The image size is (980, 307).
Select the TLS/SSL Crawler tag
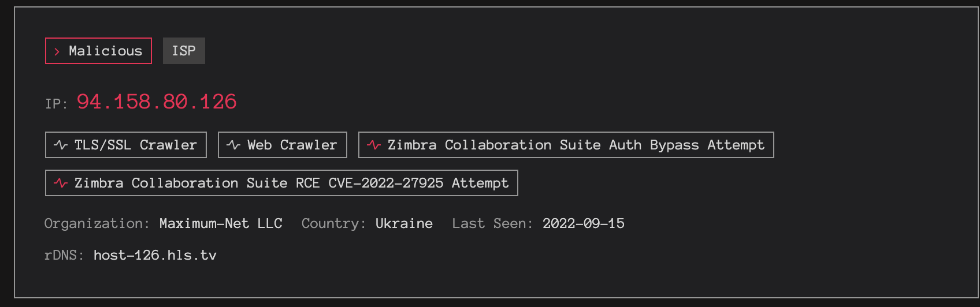[126, 145]
